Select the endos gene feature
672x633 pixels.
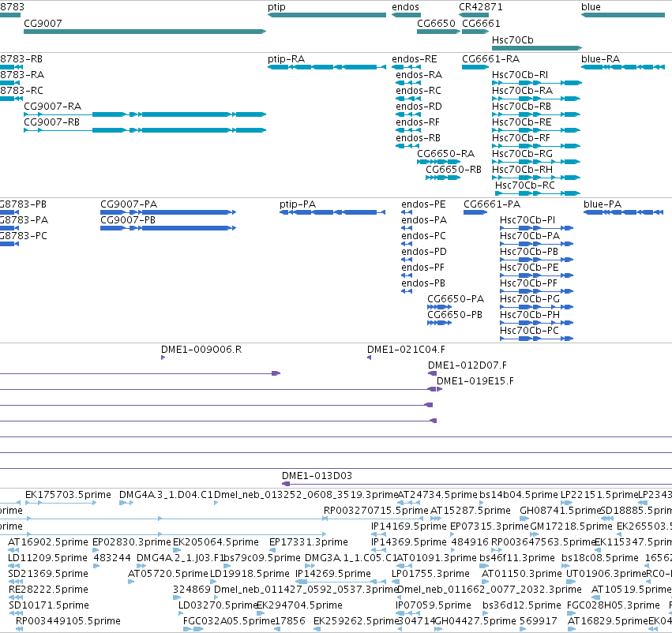[406, 15]
